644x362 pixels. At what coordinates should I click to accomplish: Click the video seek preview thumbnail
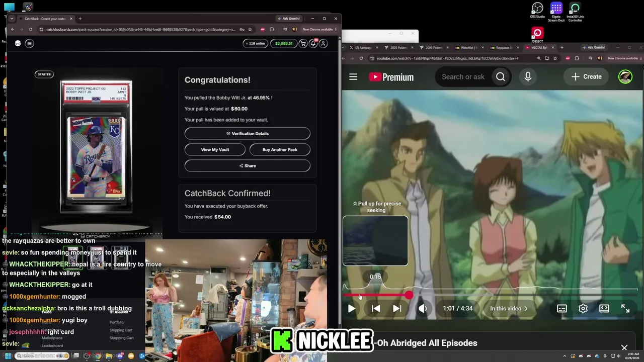click(375, 241)
